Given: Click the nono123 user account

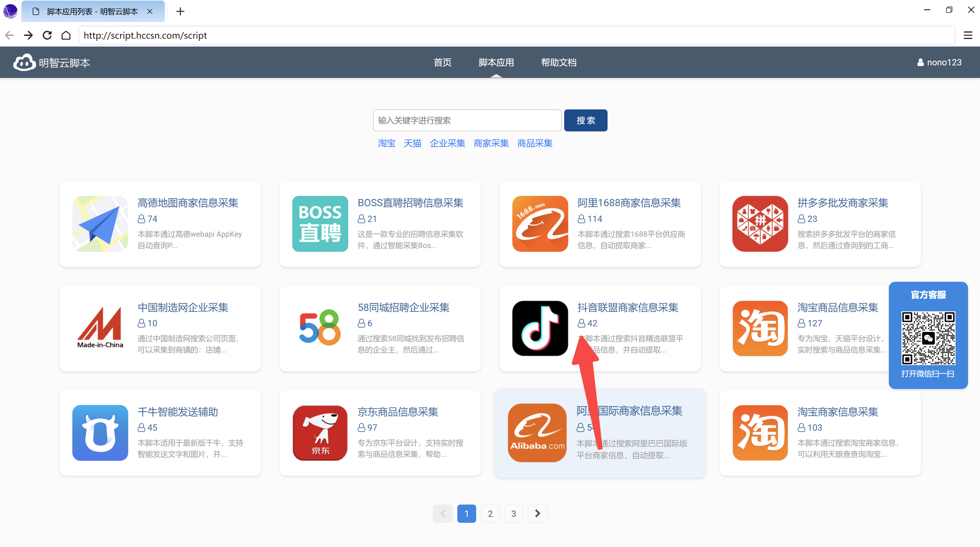Looking at the screenshot, I should [x=939, y=62].
